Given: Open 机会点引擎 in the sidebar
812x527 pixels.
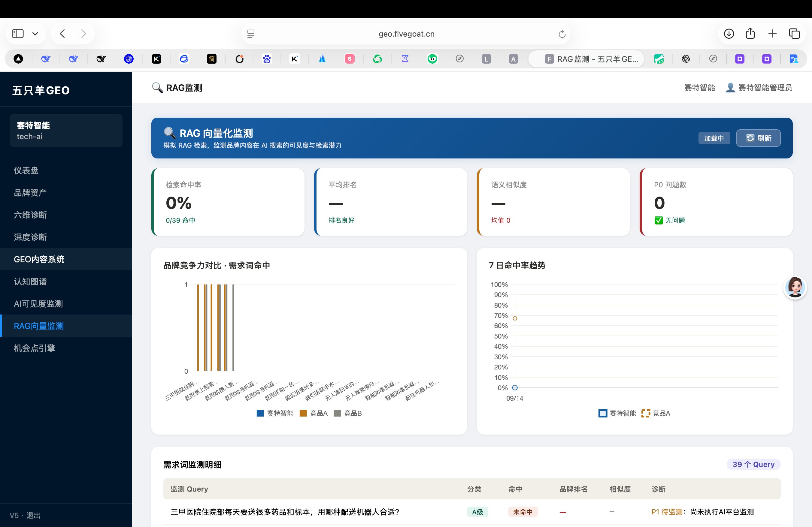Looking at the screenshot, I should (x=66, y=348).
